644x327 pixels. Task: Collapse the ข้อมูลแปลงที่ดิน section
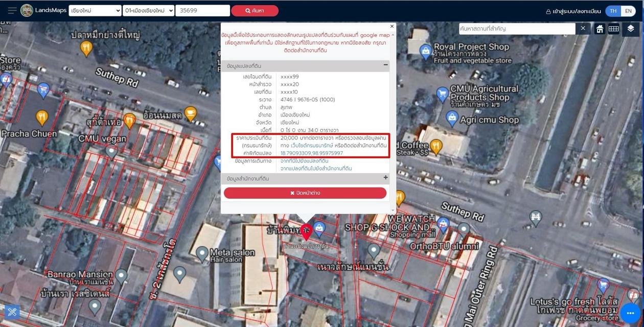pos(386,65)
